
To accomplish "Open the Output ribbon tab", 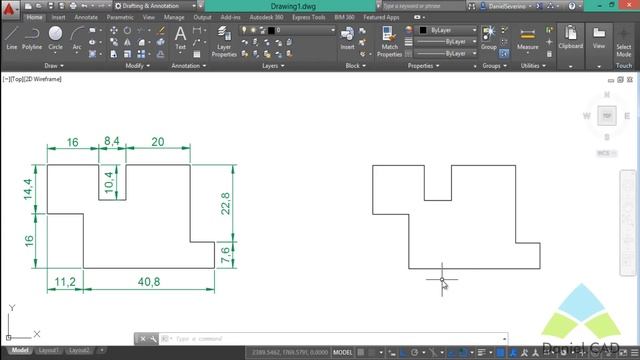I will tap(202, 17).
